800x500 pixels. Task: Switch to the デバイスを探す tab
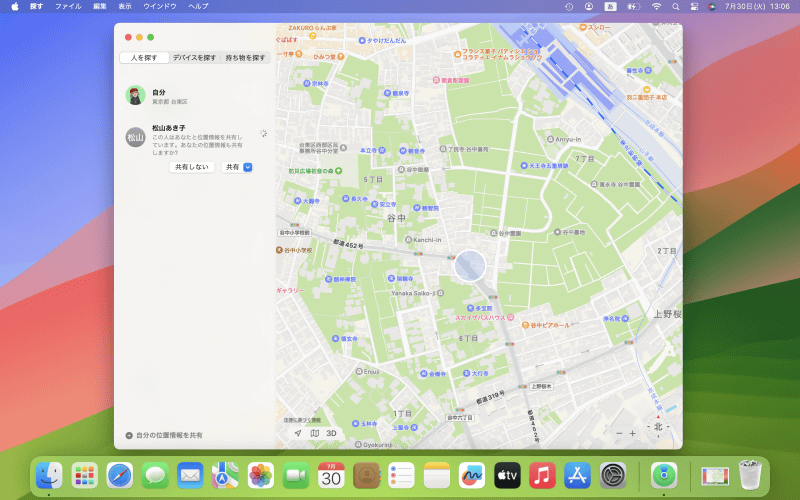[194, 58]
